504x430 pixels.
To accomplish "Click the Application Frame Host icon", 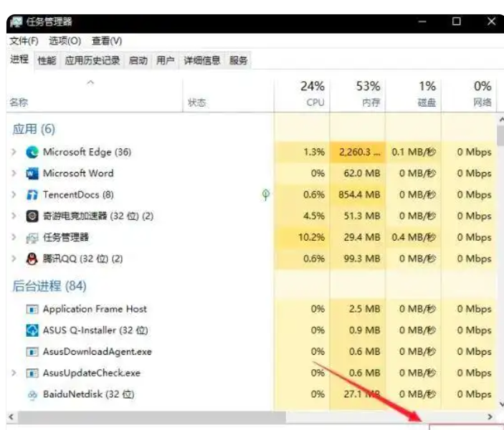I will point(32,309).
